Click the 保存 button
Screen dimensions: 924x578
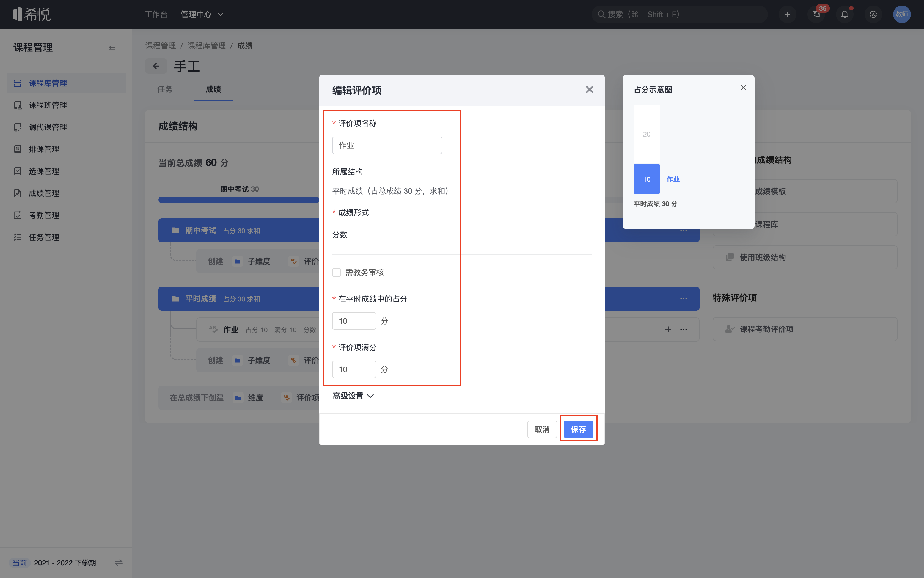coord(578,429)
